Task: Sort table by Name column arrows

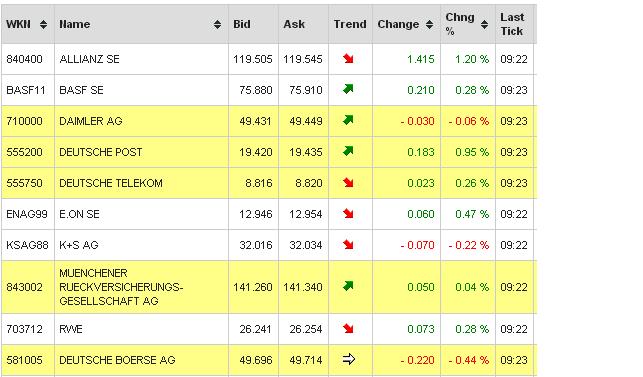Action: (x=217, y=25)
